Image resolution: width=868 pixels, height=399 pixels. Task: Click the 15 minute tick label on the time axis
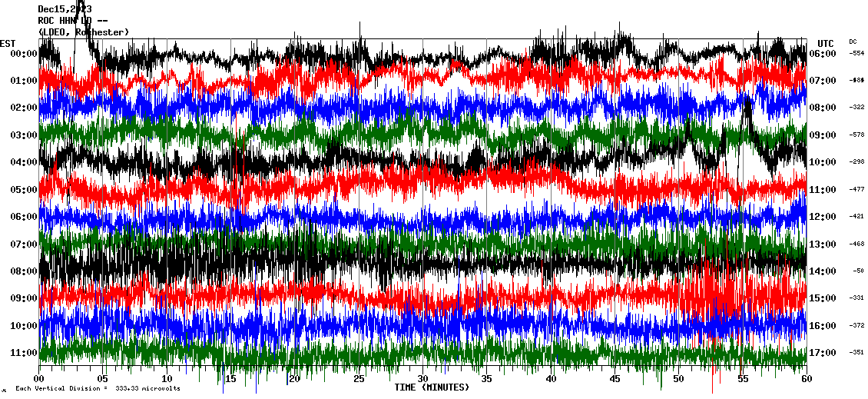(x=231, y=379)
